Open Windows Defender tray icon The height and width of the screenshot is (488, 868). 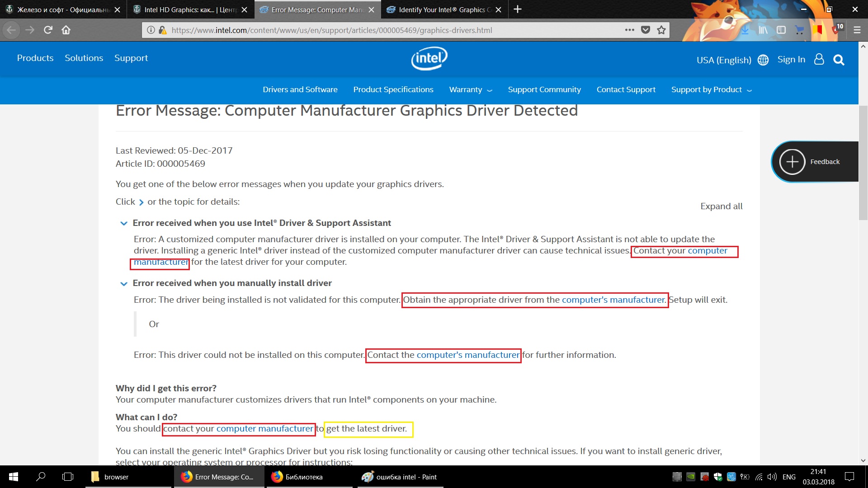(718, 477)
